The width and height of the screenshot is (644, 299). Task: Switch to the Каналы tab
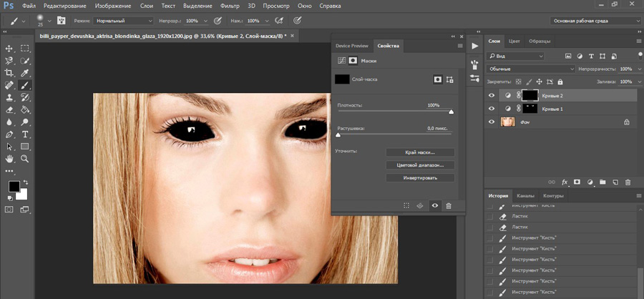[525, 195]
